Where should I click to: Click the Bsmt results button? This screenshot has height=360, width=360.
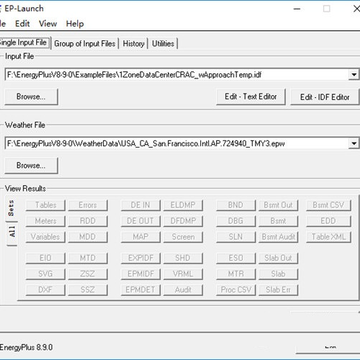tap(278, 221)
